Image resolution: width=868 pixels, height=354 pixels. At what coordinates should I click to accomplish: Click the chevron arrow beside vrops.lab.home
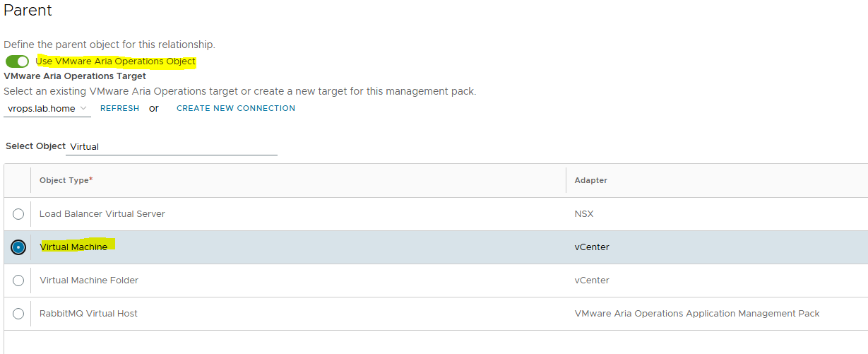click(84, 108)
